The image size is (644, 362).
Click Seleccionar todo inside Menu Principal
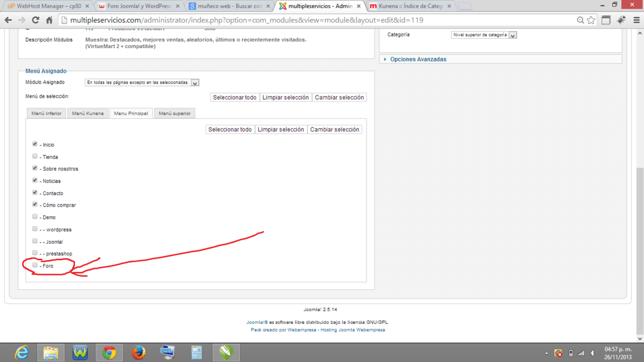[230, 129]
